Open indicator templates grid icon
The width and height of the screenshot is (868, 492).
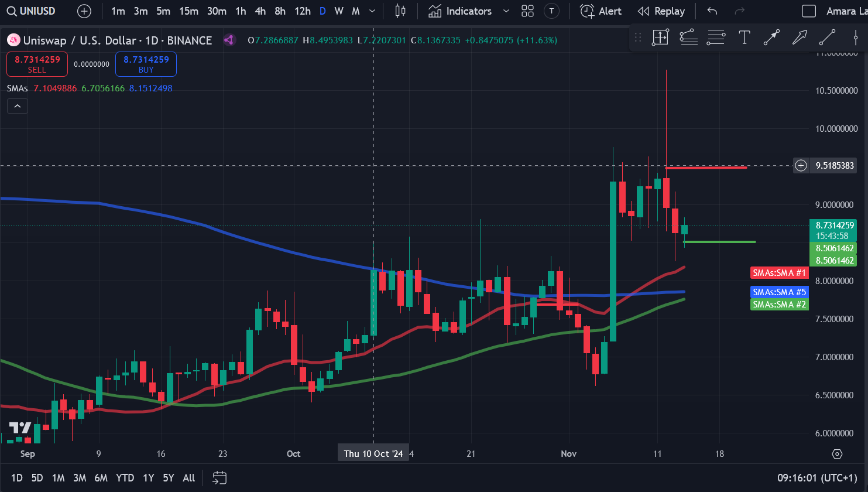pyautogui.click(x=527, y=11)
